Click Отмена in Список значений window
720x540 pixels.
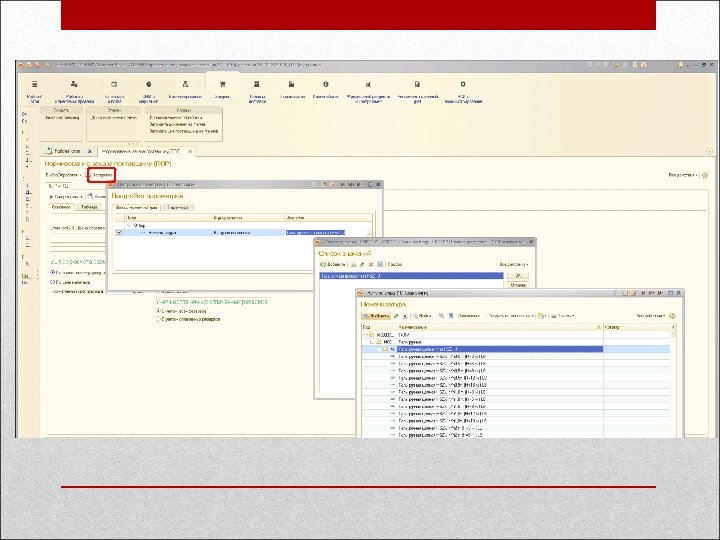tap(518, 285)
